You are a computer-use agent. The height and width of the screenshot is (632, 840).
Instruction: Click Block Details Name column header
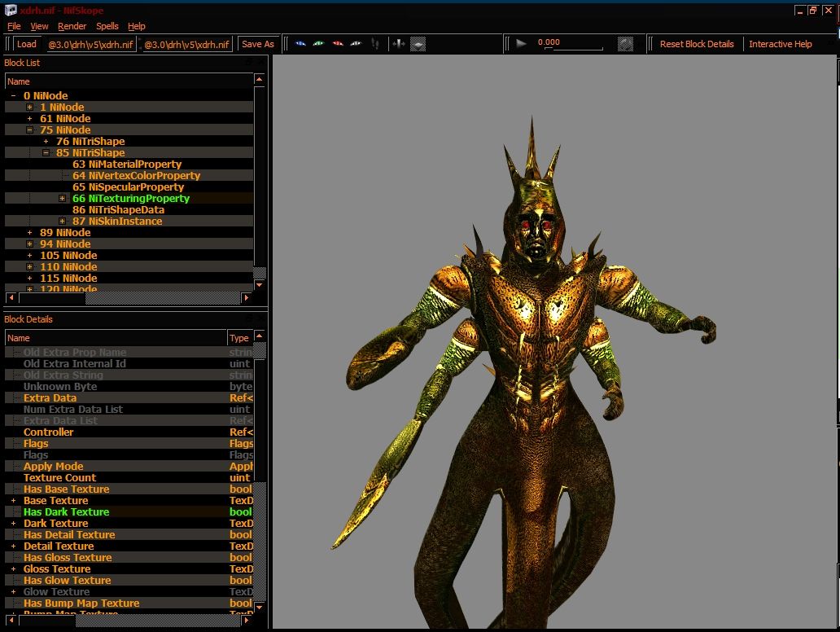coord(116,338)
